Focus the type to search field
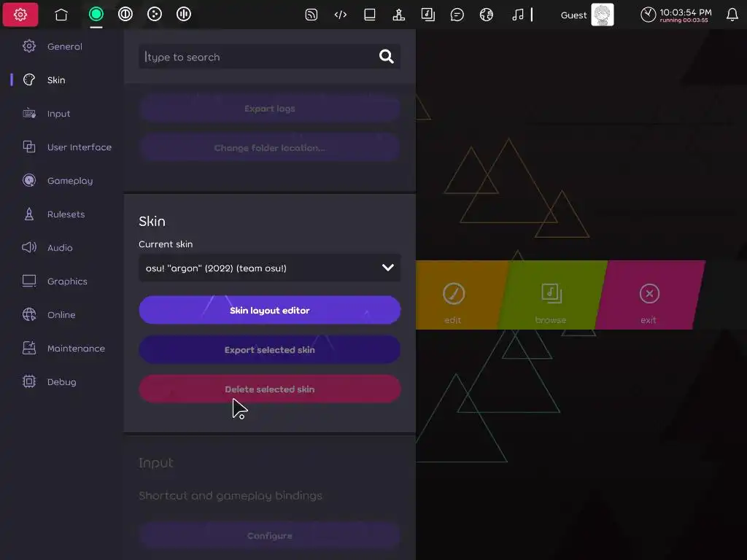The width and height of the screenshot is (747, 560). [269, 57]
